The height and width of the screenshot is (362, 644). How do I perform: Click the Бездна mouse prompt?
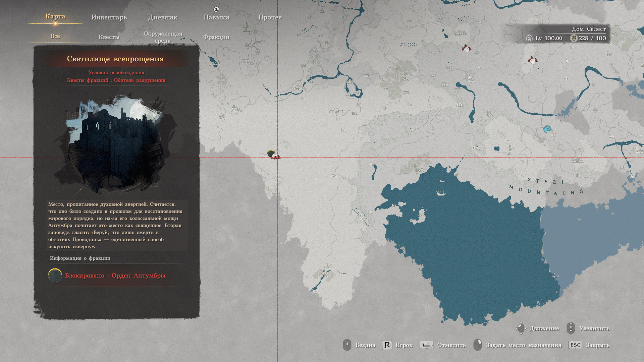(347, 345)
